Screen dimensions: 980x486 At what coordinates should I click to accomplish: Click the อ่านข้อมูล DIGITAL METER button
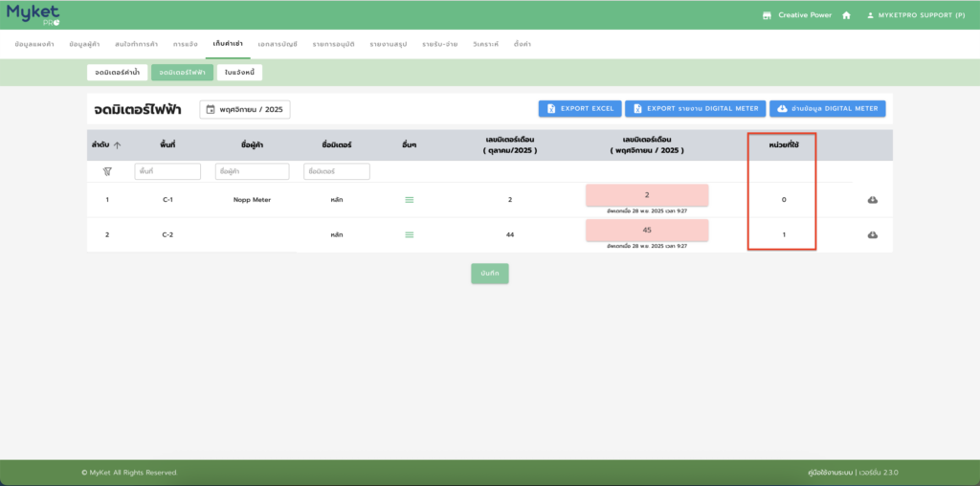pos(827,109)
